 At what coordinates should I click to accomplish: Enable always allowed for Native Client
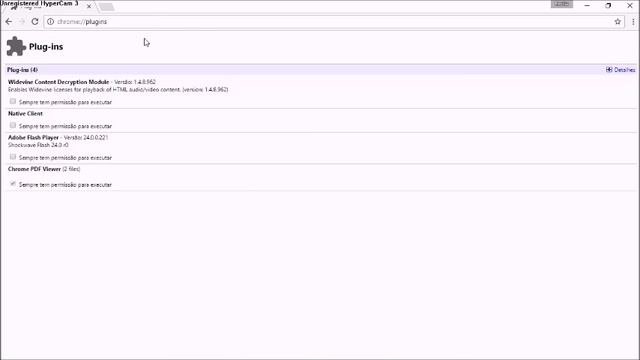click(x=13, y=125)
